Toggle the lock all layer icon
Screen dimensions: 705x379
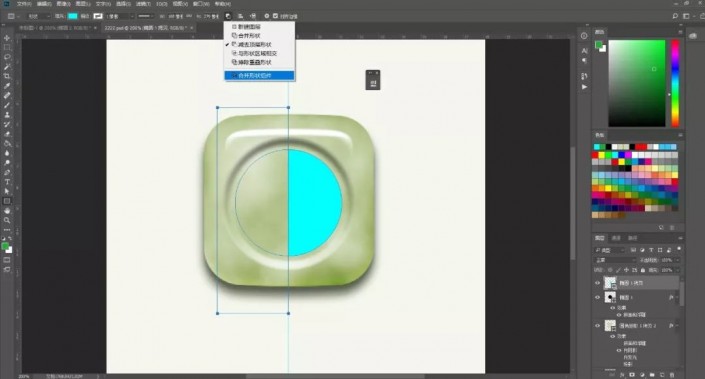(643, 270)
